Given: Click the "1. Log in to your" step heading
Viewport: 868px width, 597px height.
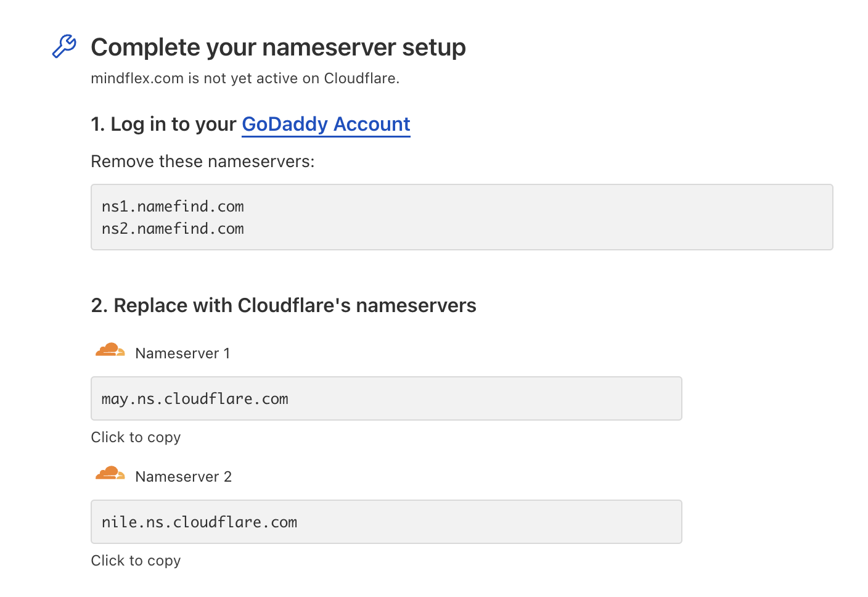Looking at the screenshot, I should (164, 124).
